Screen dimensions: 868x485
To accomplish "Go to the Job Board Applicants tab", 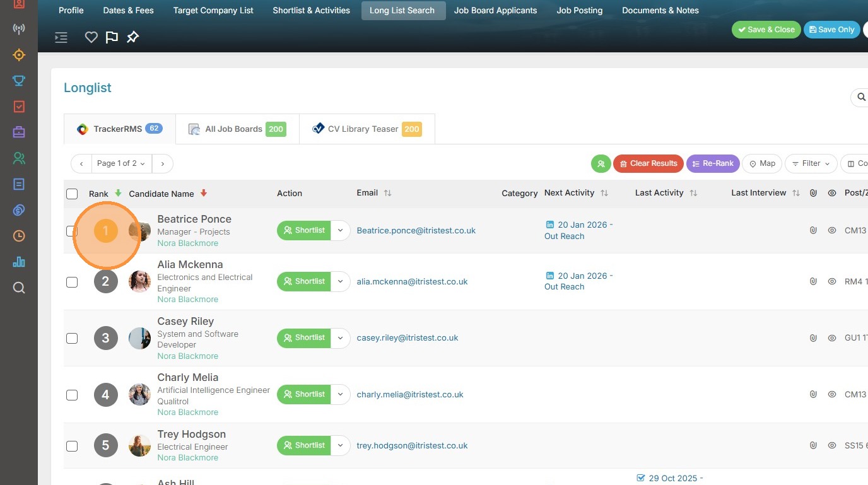I will [496, 10].
